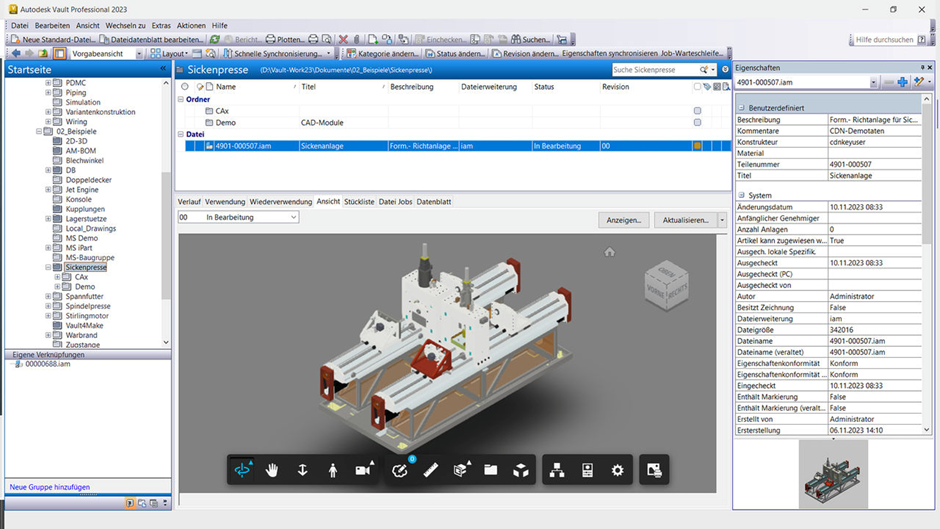Open the revision 'In Bearbeitung' dropdown
Image resolution: width=940 pixels, height=529 pixels.
[293, 217]
